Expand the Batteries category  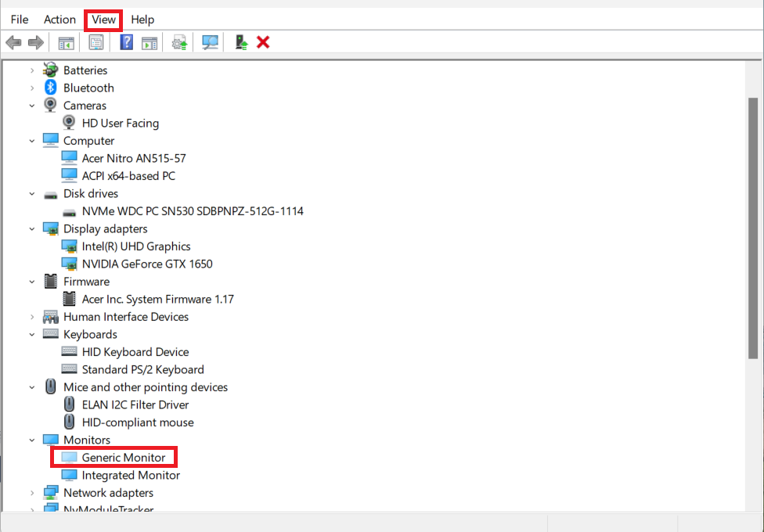tap(32, 70)
